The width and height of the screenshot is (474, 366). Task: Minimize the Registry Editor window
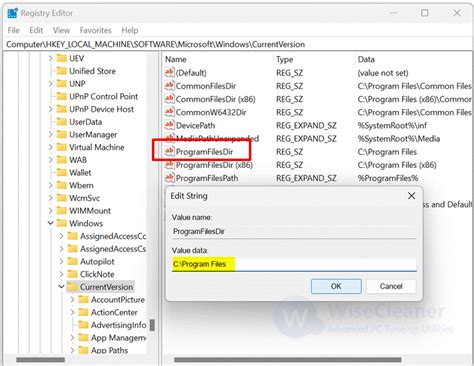(x=394, y=13)
